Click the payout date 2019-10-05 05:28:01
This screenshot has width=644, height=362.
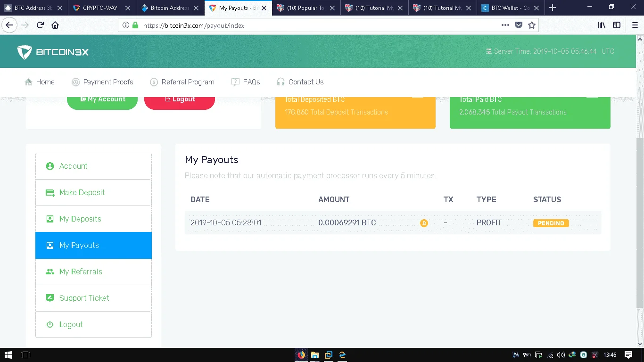click(226, 222)
